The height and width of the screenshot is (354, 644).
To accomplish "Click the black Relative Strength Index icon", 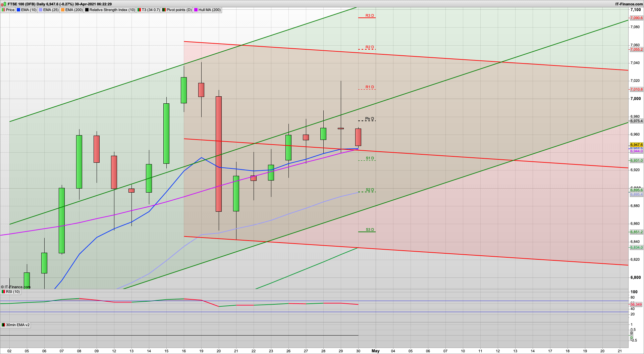I will (87, 10).
